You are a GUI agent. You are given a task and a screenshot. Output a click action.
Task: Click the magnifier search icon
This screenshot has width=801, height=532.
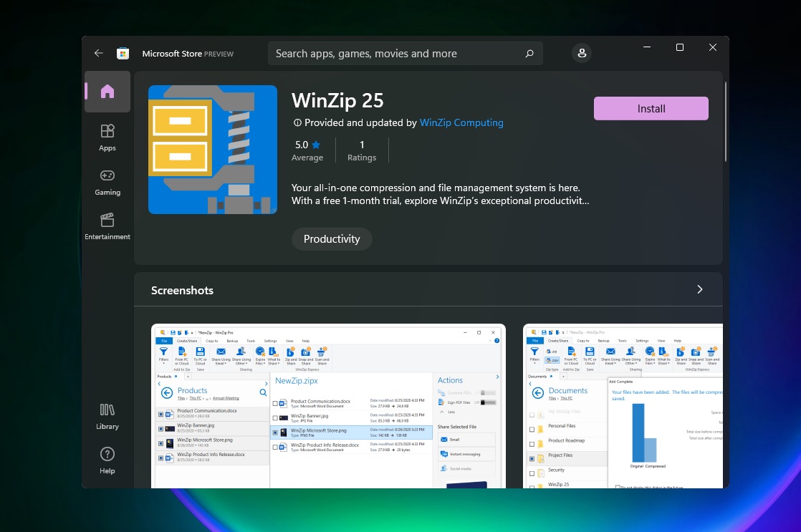(x=529, y=53)
